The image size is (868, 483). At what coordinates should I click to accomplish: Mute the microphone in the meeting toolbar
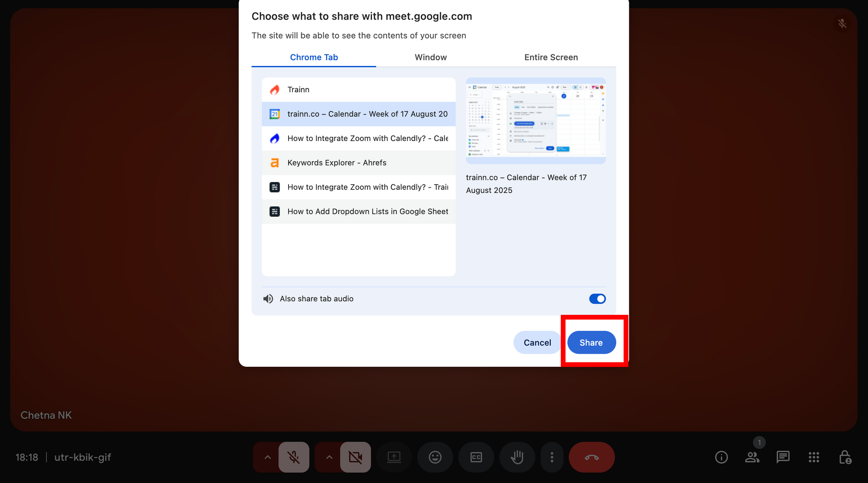pos(294,457)
